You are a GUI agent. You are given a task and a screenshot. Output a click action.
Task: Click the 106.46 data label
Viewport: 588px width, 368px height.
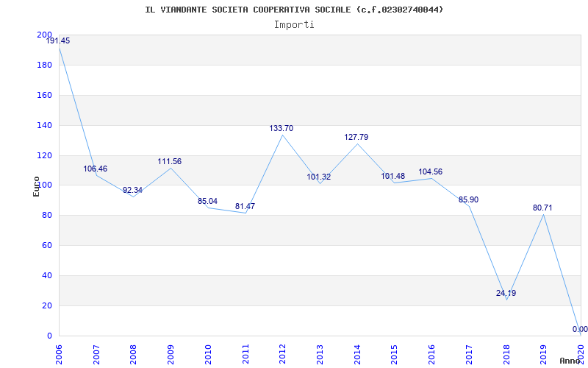96,169
